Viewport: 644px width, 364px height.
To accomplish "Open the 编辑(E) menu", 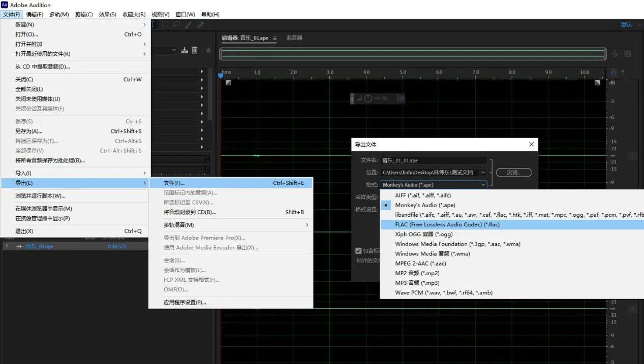I will coord(35,14).
